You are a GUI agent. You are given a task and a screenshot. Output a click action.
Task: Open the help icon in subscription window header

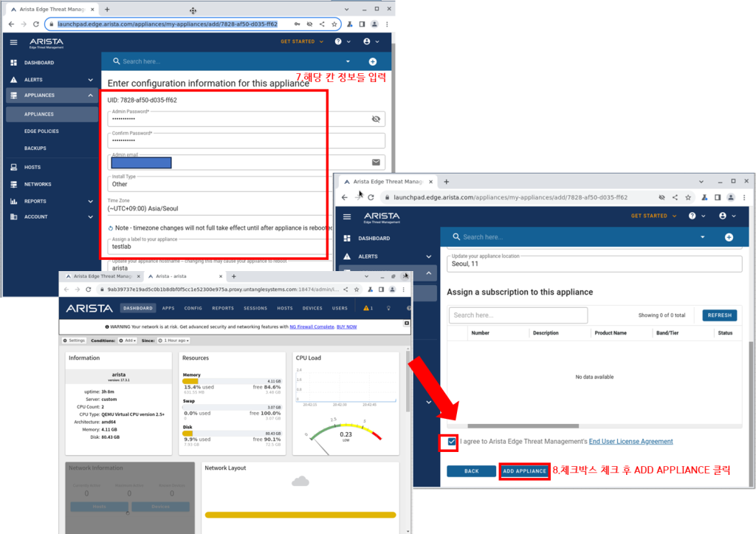tap(693, 216)
